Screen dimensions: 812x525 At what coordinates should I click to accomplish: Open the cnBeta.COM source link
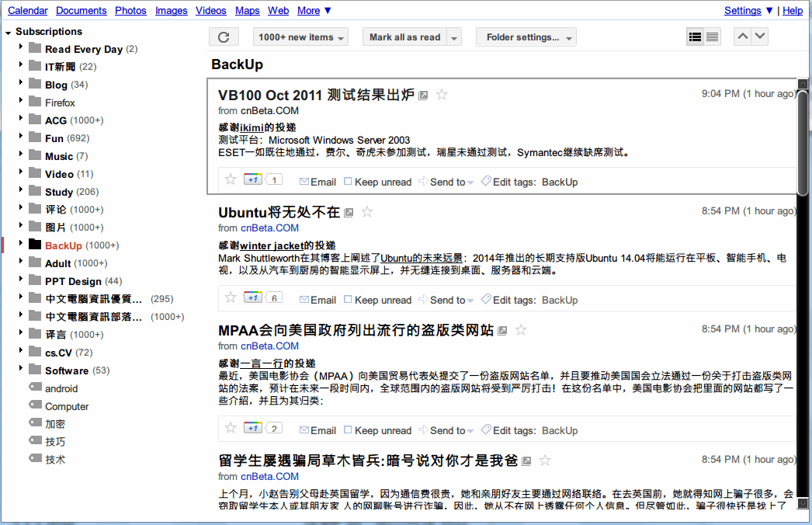coord(269,110)
